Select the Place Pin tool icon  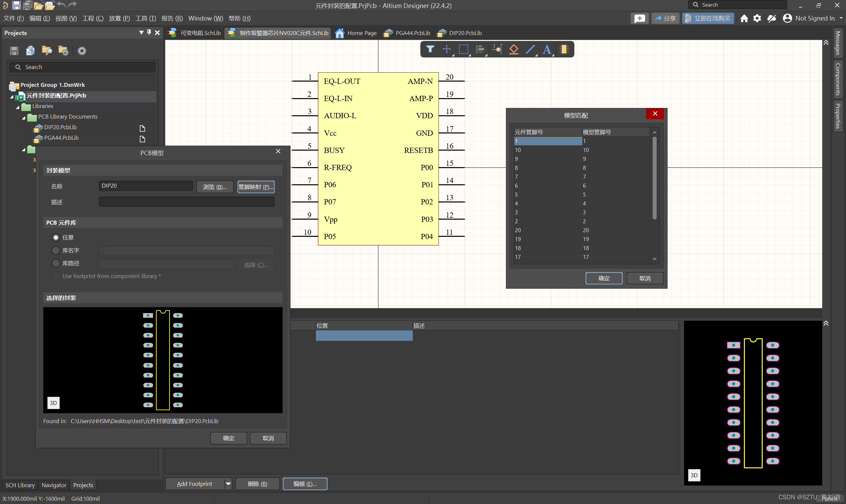(497, 49)
